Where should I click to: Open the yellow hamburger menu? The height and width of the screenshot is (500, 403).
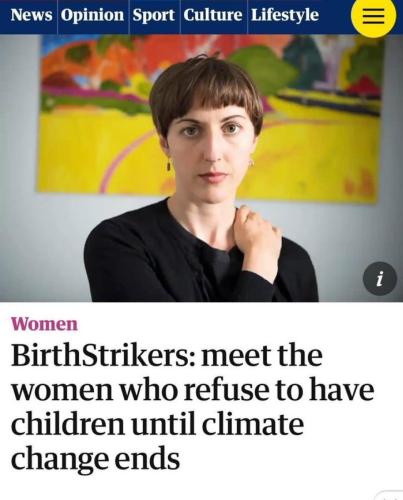374,16
